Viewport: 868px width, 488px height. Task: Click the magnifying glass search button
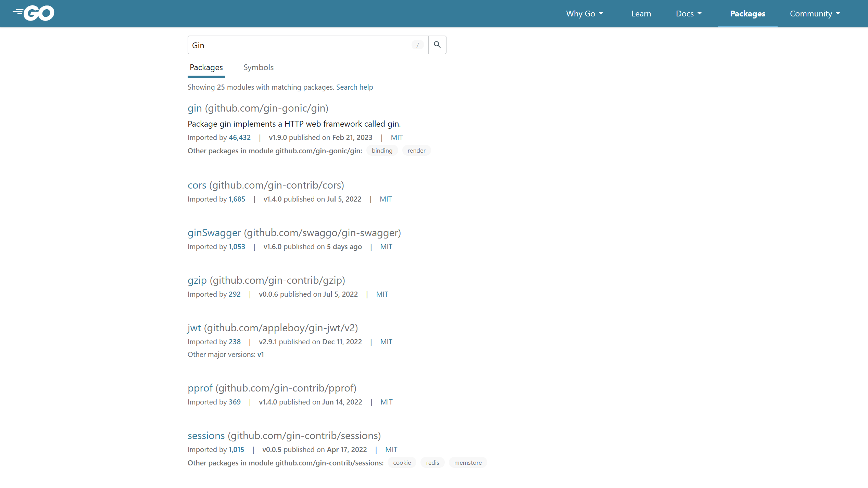(437, 45)
